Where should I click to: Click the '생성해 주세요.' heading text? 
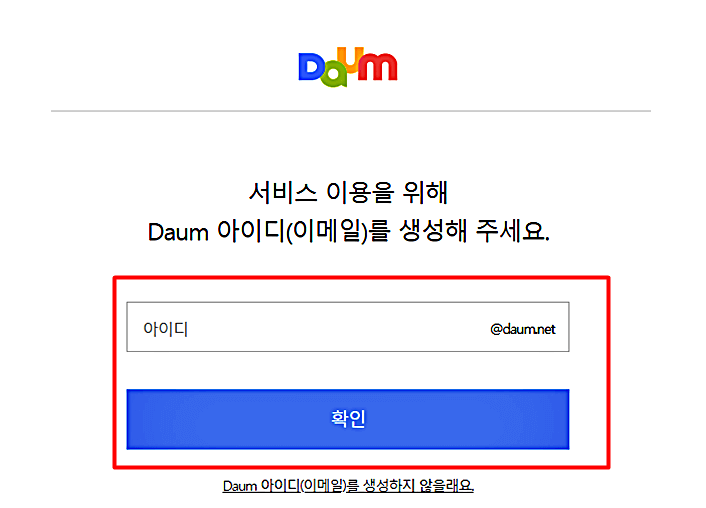(475, 231)
